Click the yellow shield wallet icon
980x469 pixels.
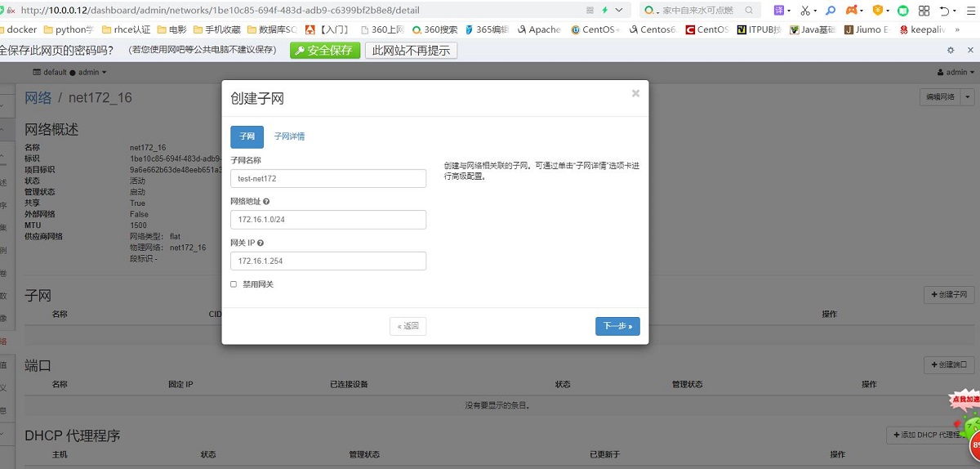pyautogui.click(x=877, y=10)
